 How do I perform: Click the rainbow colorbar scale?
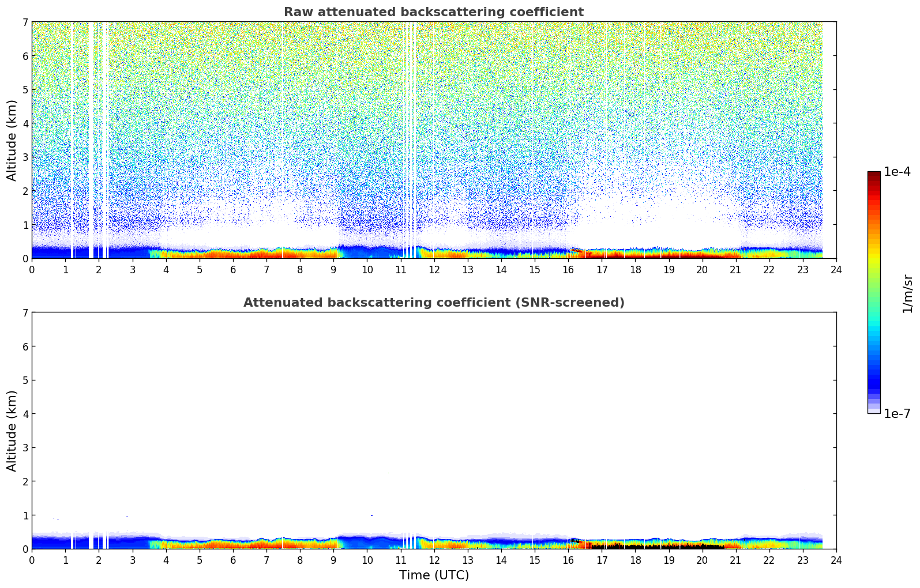[x=874, y=292]
